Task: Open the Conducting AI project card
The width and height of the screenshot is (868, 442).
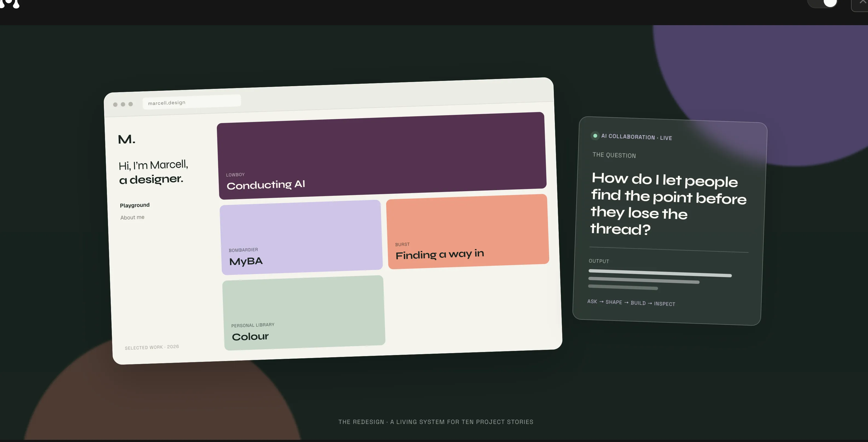Action: pyautogui.click(x=381, y=156)
